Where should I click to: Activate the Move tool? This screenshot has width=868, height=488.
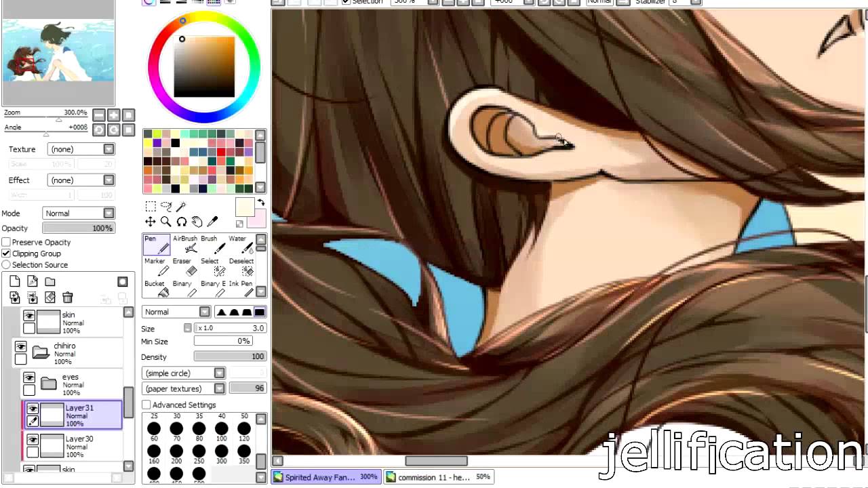pos(151,222)
